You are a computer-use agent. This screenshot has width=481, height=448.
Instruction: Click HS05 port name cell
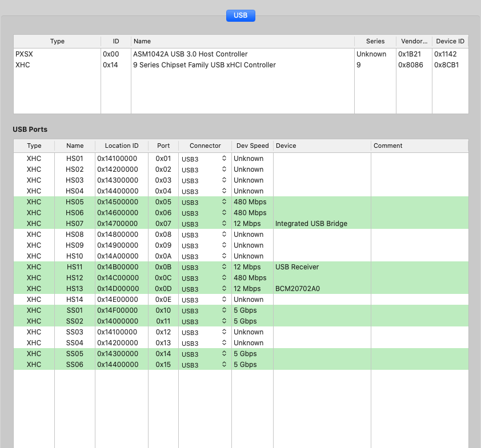click(x=74, y=202)
